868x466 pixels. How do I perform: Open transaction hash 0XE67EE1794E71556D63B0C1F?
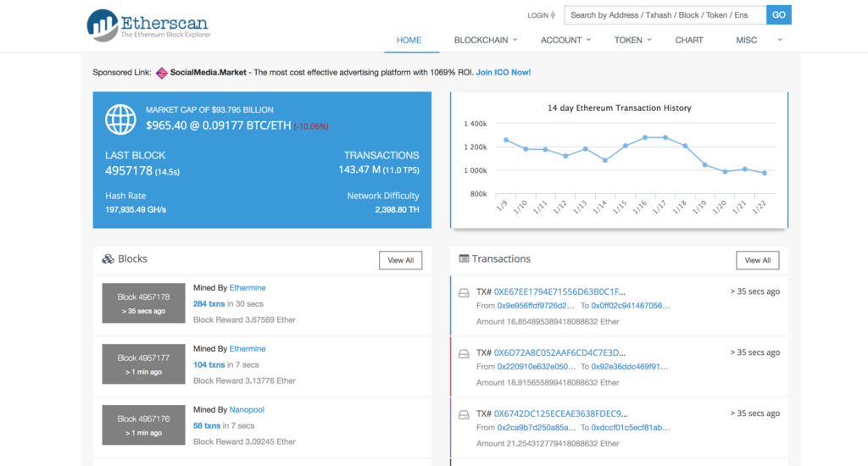click(x=559, y=291)
